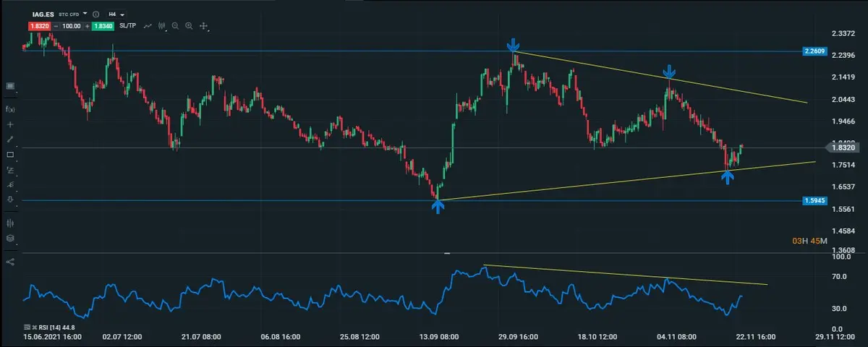Click the red sell price 1.8320 button
The height and width of the screenshot is (347, 868).
[38, 26]
